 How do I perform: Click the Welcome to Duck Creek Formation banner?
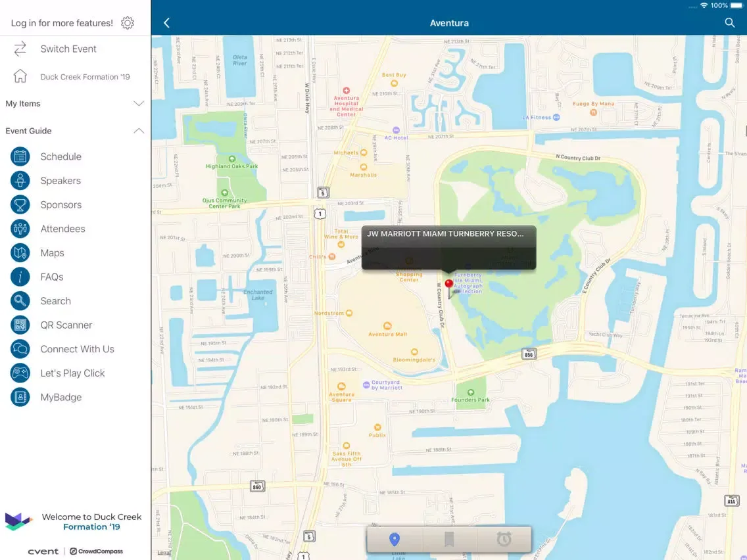click(x=74, y=521)
